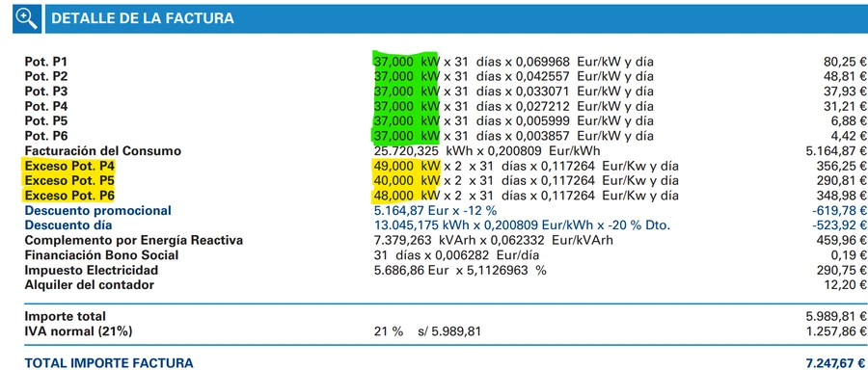Screen dimensions: 868x370
Task: Click the 48,81 € amount
Action: click(x=845, y=76)
